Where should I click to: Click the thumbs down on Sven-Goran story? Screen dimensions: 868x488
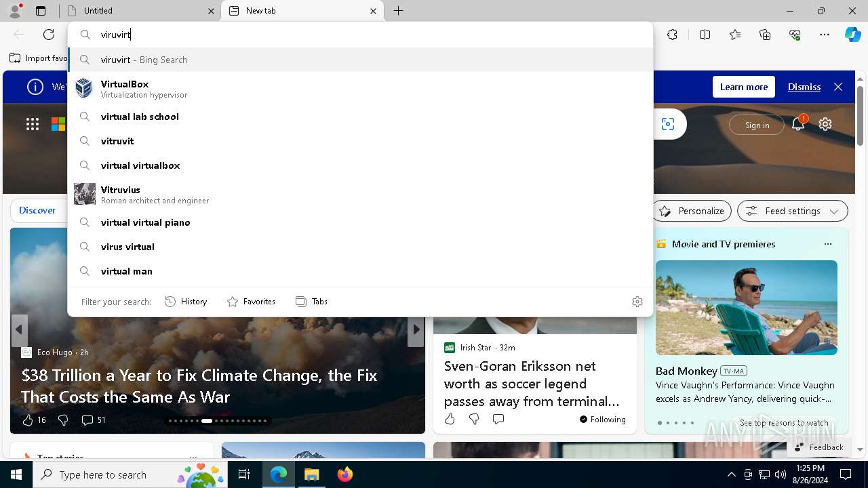click(474, 419)
